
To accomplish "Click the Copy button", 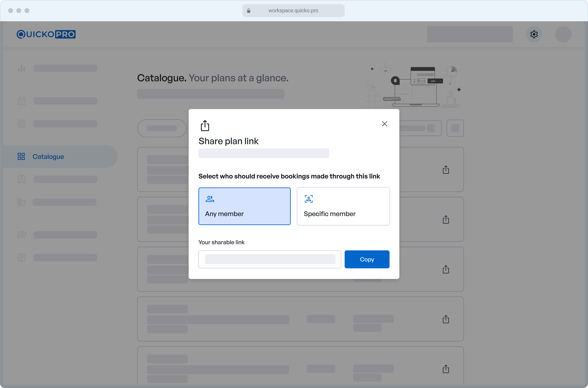I will pos(367,259).
